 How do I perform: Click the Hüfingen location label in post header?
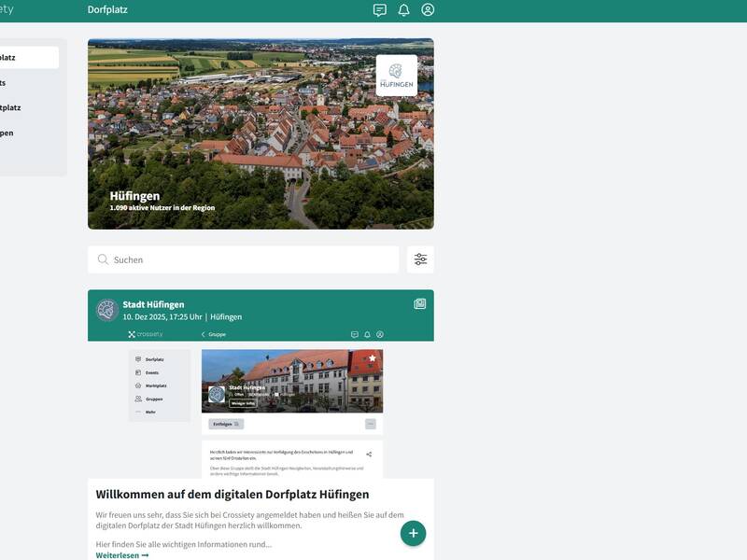coord(226,317)
